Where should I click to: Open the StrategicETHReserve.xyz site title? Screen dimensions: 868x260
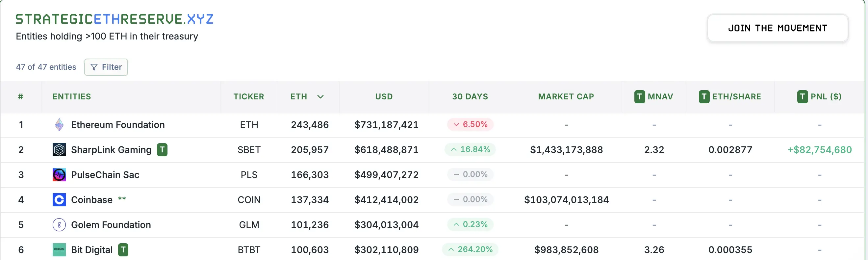point(115,19)
